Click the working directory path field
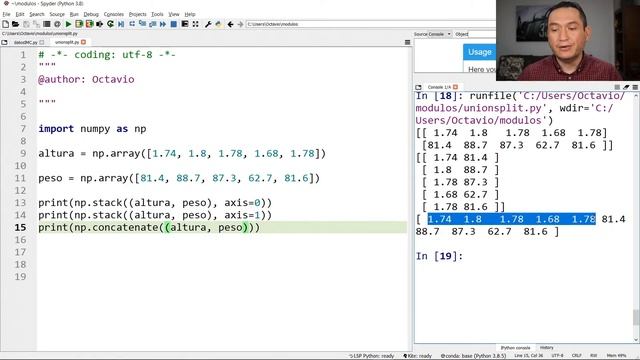Screen dimensions: 640x360 [370, 24]
